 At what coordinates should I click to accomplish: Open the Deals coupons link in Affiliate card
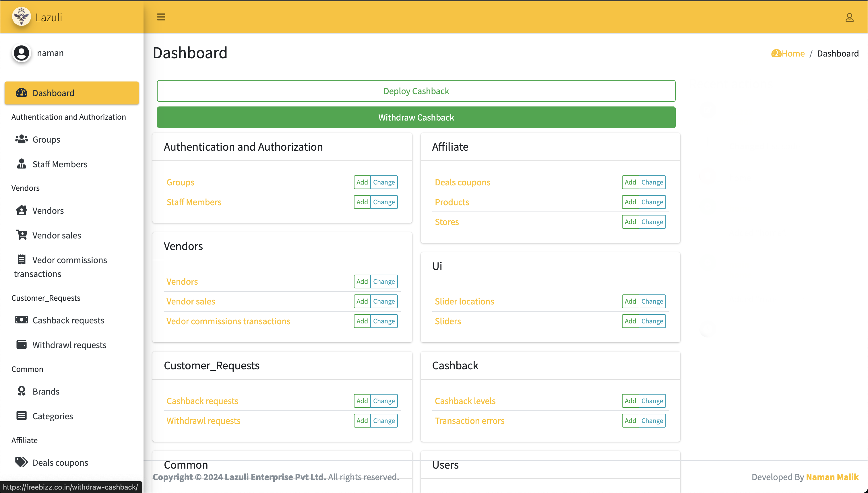point(462,182)
